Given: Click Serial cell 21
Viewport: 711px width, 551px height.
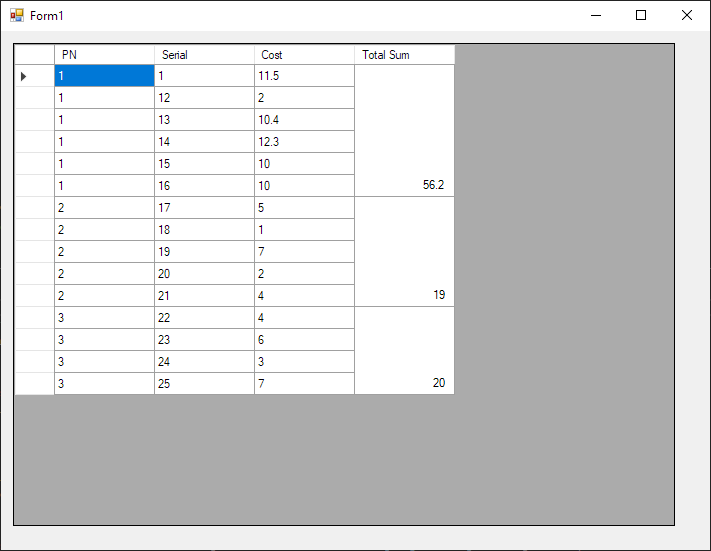Looking at the screenshot, I should 205,296.
